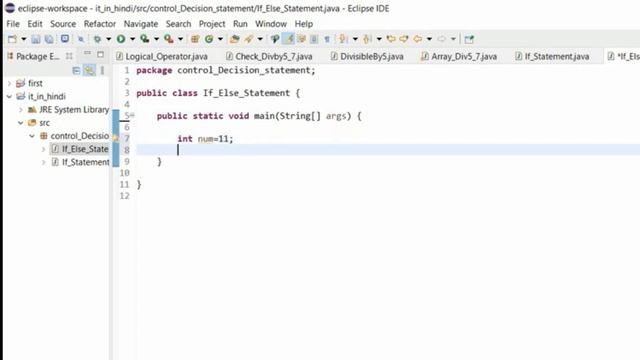Maximize the Package Explorer panel
640x360 pixels.
pos(100,54)
